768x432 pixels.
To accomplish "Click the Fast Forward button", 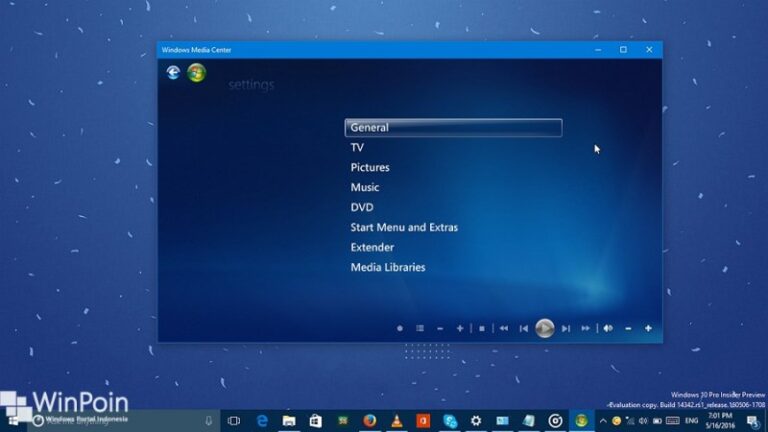I will click(585, 328).
